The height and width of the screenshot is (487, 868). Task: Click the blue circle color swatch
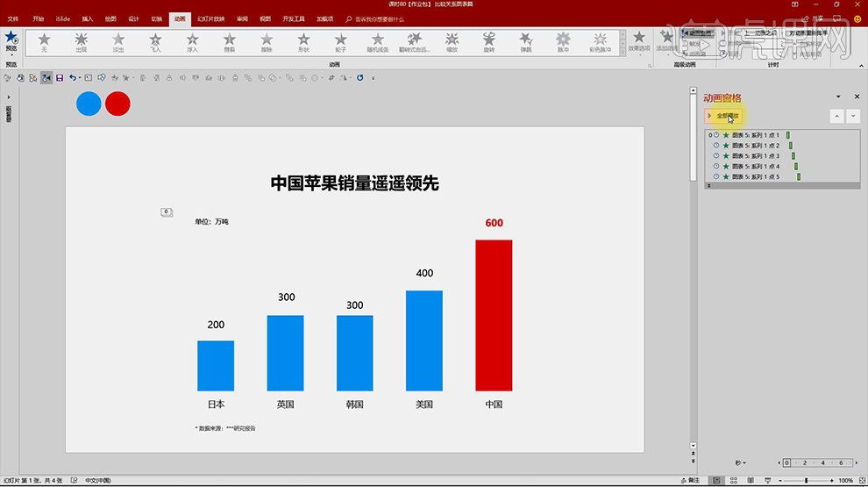pos(89,104)
